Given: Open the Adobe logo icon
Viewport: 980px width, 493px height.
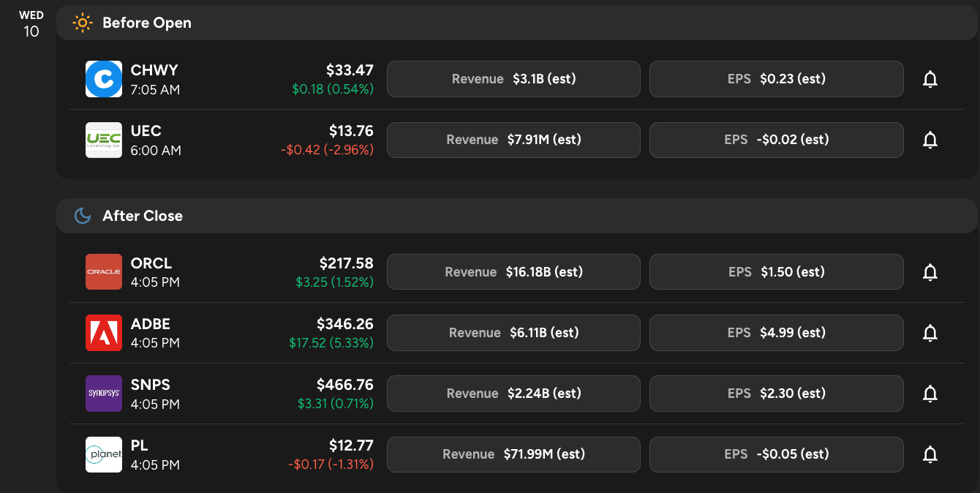Looking at the screenshot, I should [x=104, y=333].
